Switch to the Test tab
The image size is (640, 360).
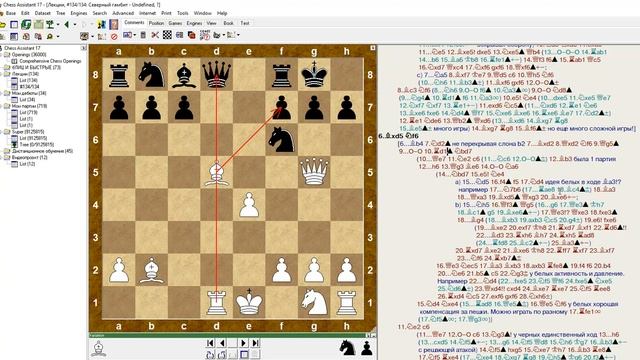[245, 23]
